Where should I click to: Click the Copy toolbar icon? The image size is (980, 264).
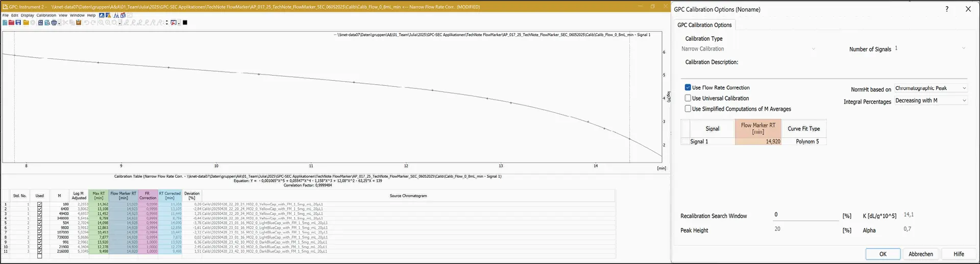tap(72, 22)
